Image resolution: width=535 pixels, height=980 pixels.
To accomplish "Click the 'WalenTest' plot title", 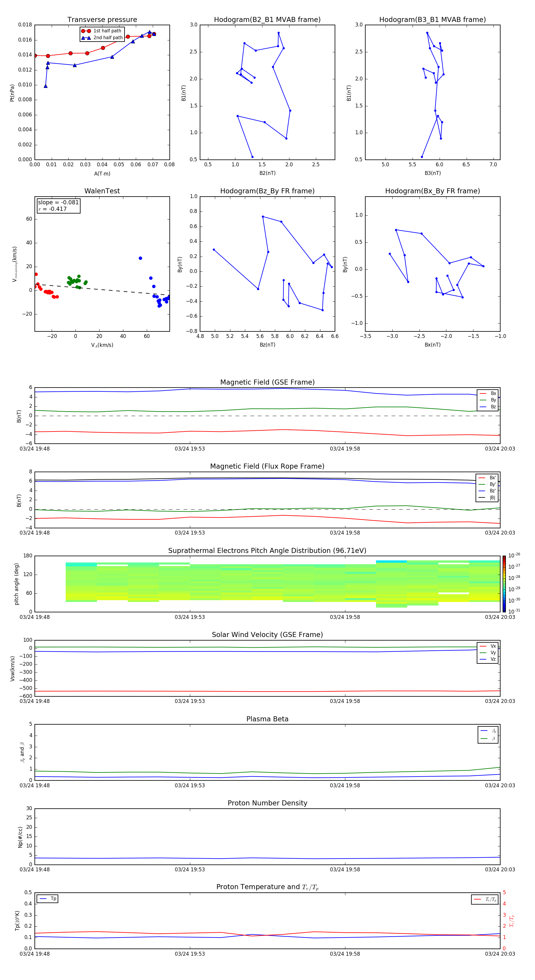I will pyautogui.click(x=102, y=191).
